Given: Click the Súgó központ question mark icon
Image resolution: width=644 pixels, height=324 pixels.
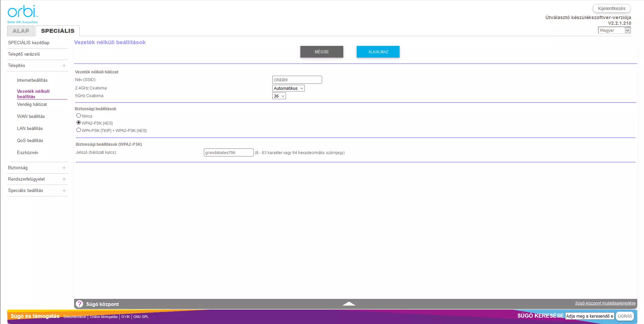Looking at the screenshot, I should [x=79, y=304].
